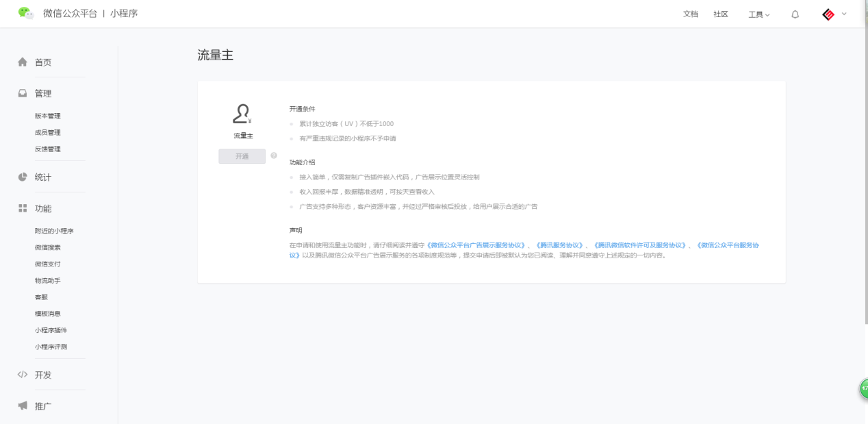Viewport: 868px width, 424px height.
Task: Click the 流量主 label under the person icon
Action: pyautogui.click(x=243, y=136)
